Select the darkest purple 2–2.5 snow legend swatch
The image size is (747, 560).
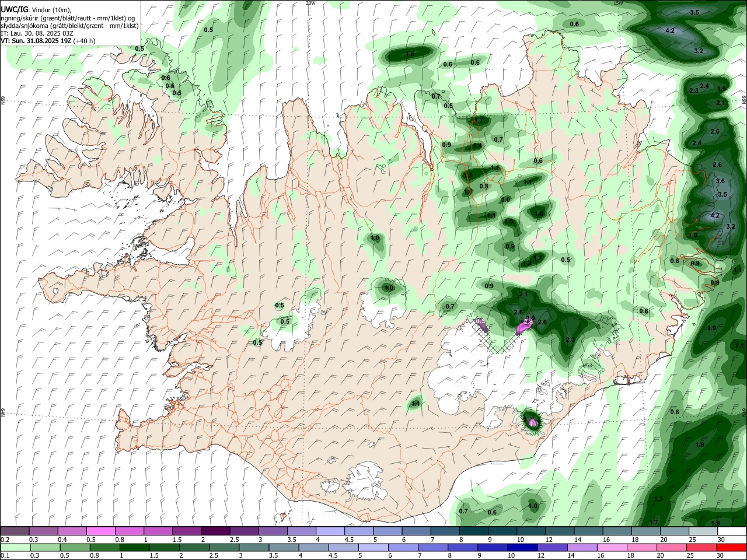click(216, 531)
